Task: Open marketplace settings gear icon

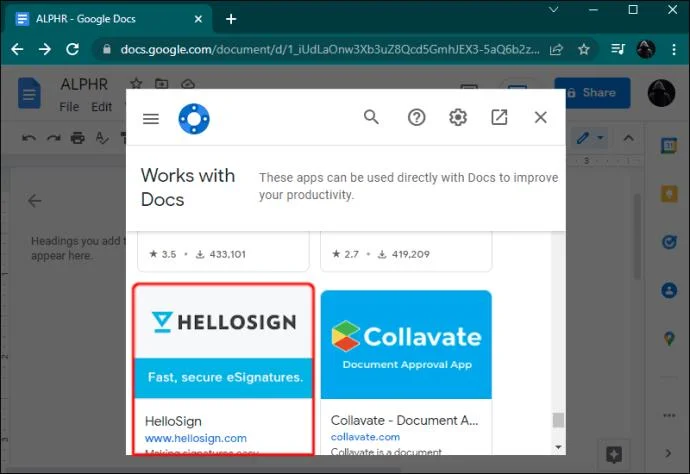Action: click(458, 118)
